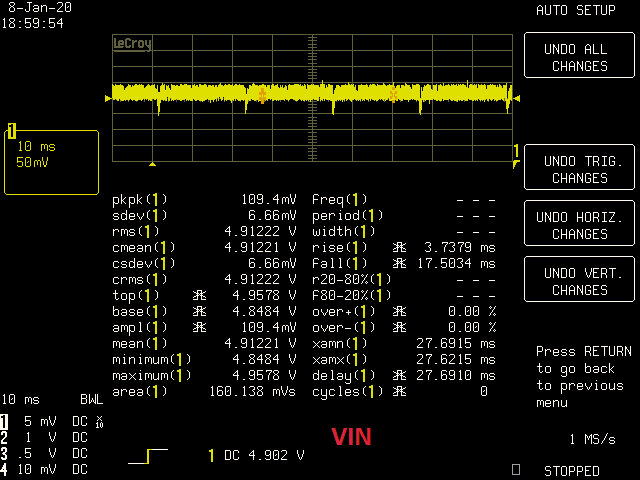
Task: Click the xamn(1) value 27.6915 ms
Action: point(456,343)
